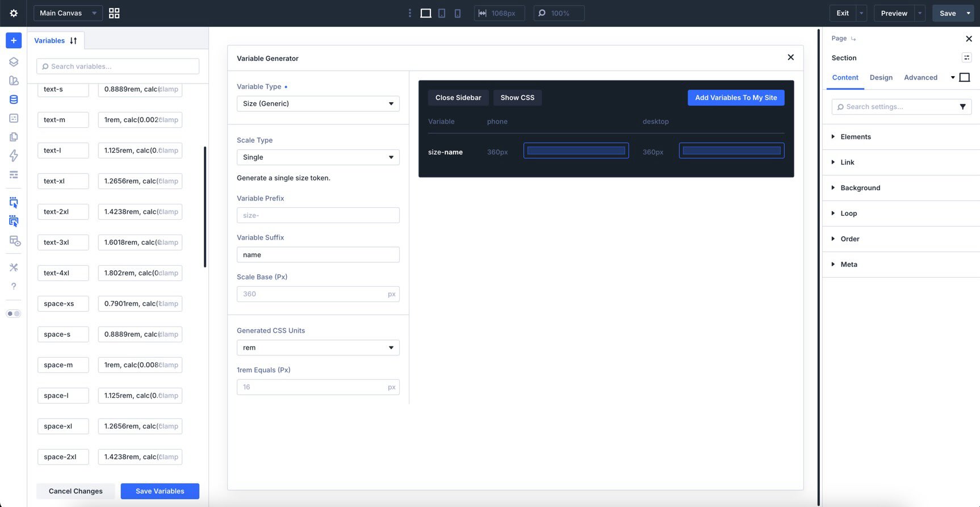Click Cancel Changes button

[76, 491]
